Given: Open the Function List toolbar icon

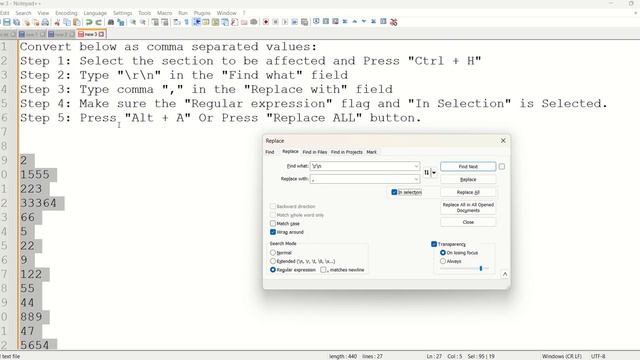Looking at the screenshot, I should (235, 22).
